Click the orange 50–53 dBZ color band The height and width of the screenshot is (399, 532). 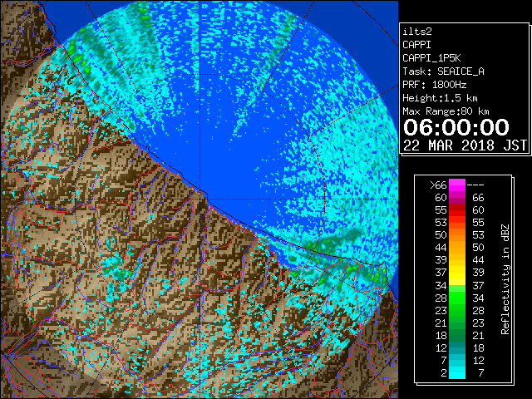pyautogui.click(x=457, y=235)
